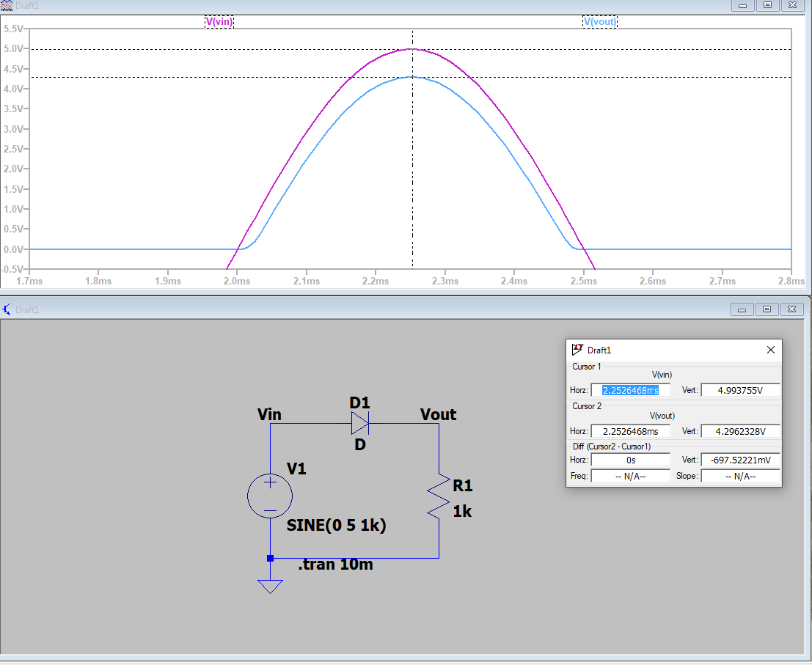Restore down the waveform plot window

(x=767, y=5)
